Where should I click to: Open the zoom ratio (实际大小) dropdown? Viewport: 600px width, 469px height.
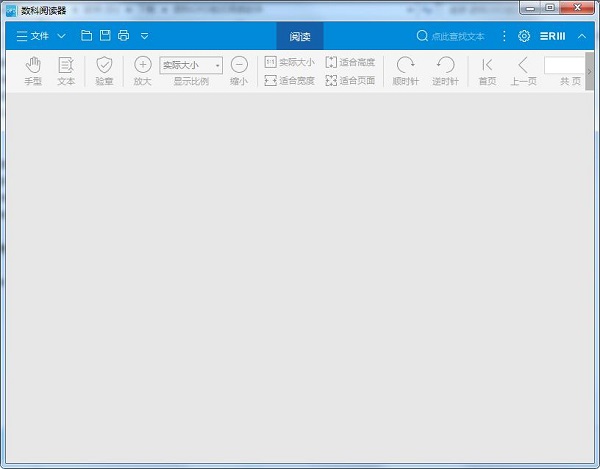191,65
